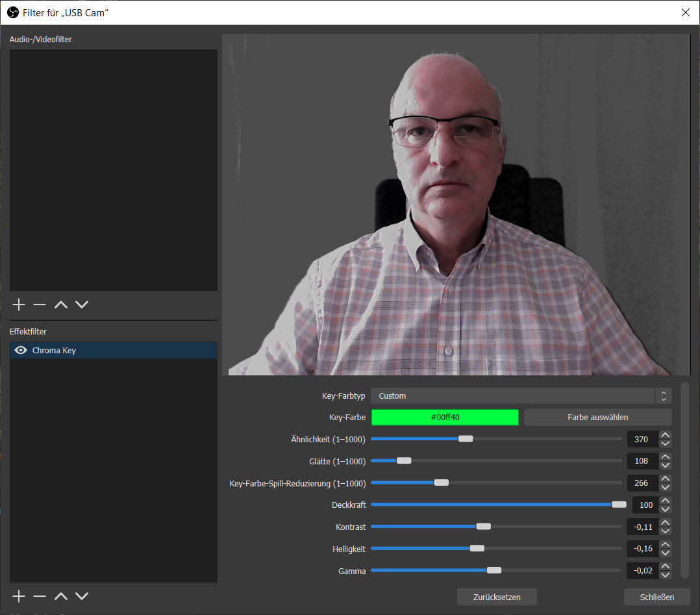The width and height of the screenshot is (700, 615).
Task: Add a new audio/video filter with plus icon
Action: pos(19,305)
